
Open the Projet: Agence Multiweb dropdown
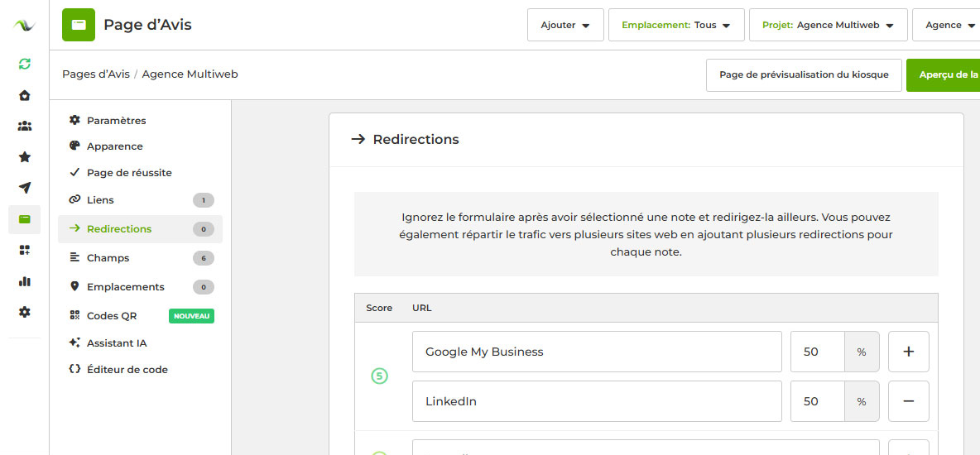[828, 25]
